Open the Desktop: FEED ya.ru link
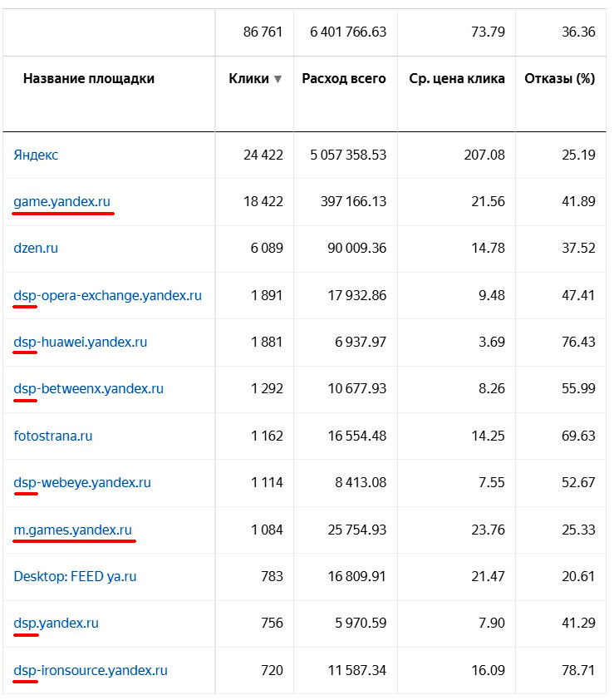 (x=75, y=576)
